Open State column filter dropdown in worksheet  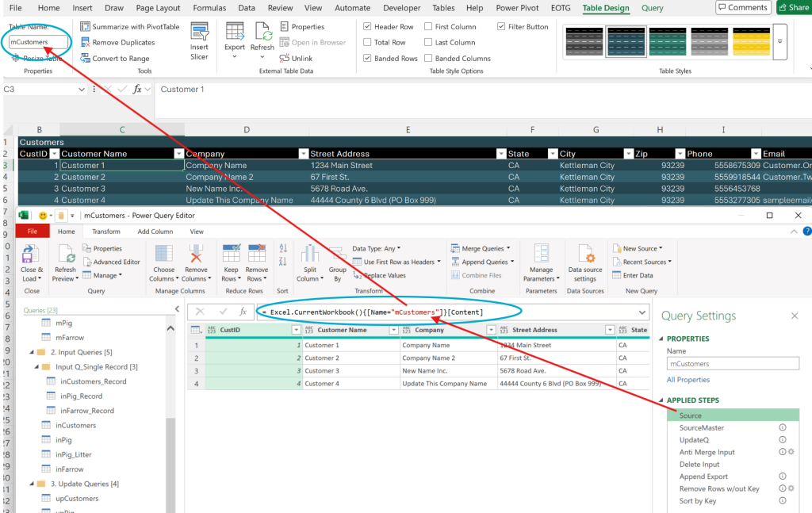point(553,154)
